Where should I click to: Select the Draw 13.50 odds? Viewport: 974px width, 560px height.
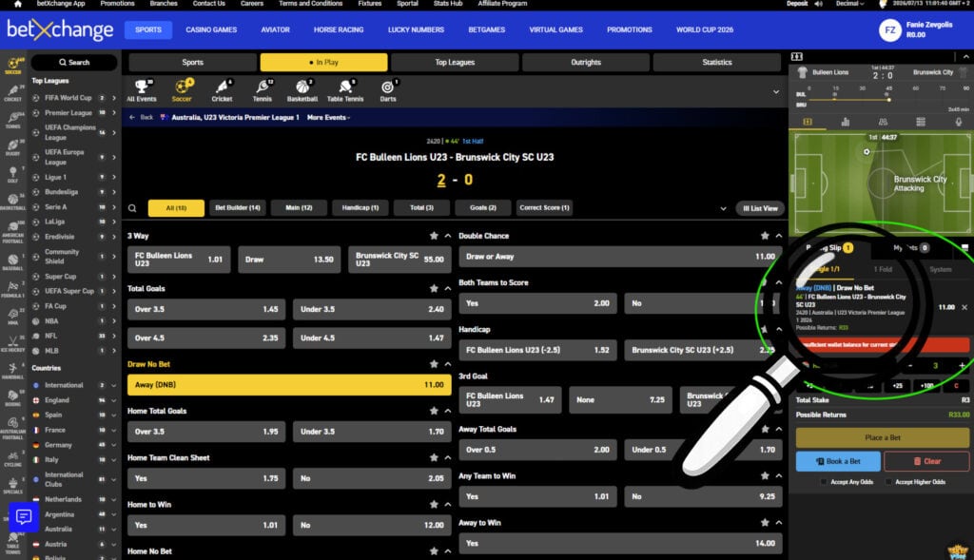click(289, 260)
